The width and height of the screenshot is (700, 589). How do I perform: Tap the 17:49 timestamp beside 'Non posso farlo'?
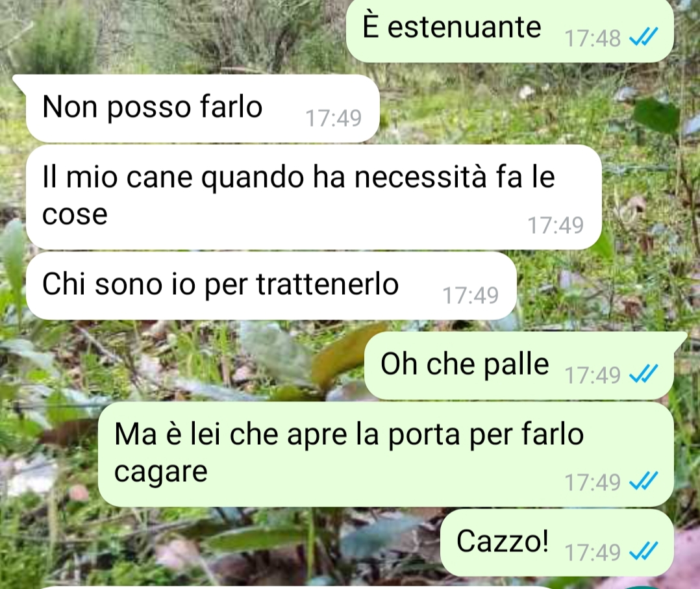tap(334, 118)
